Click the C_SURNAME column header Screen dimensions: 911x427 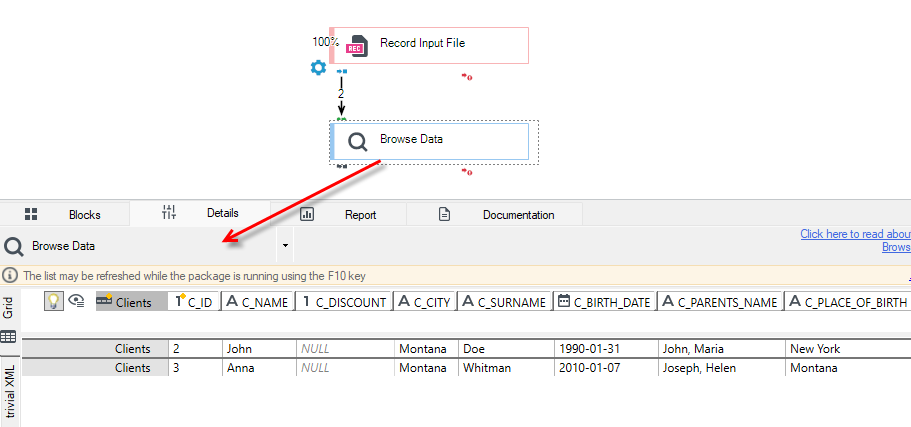pyautogui.click(x=504, y=302)
